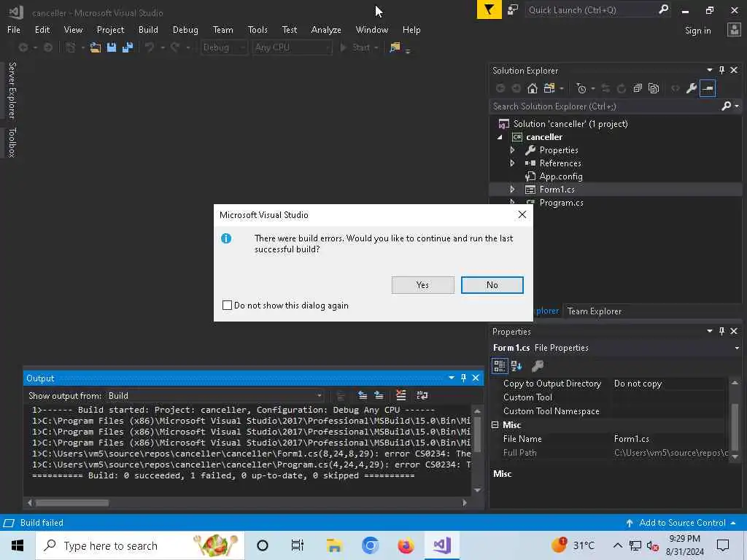Click the Find in Files toolbar icon
This screenshot has width=747, height=560.
pyautogui.click(x=395, y=47)
